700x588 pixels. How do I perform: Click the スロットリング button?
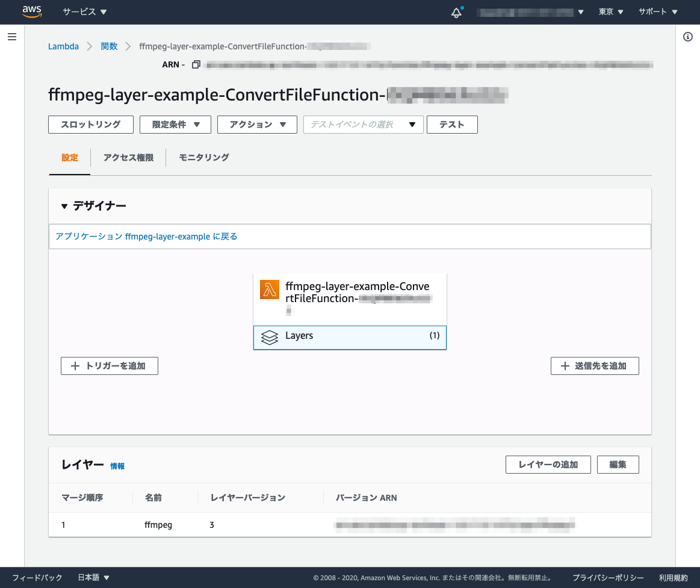(x=90, y=125)
